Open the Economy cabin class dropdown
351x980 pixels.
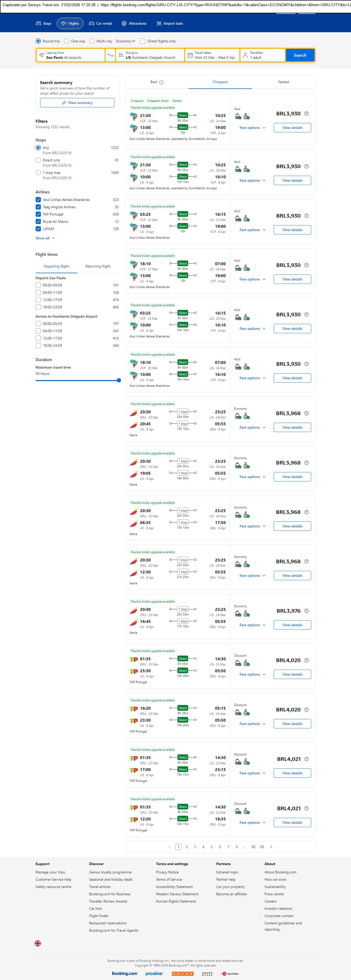tap(126, 41)
